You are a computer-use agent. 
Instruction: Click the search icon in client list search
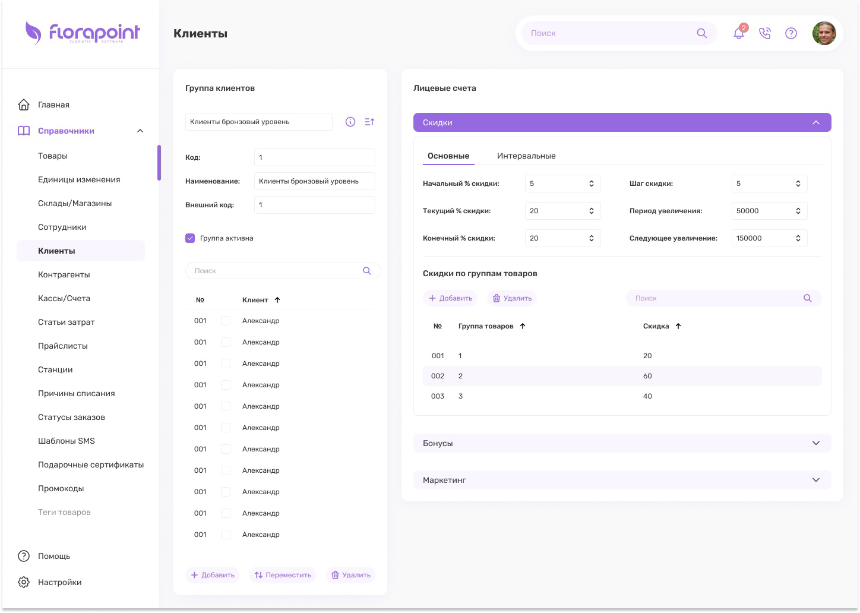[367, 271]
